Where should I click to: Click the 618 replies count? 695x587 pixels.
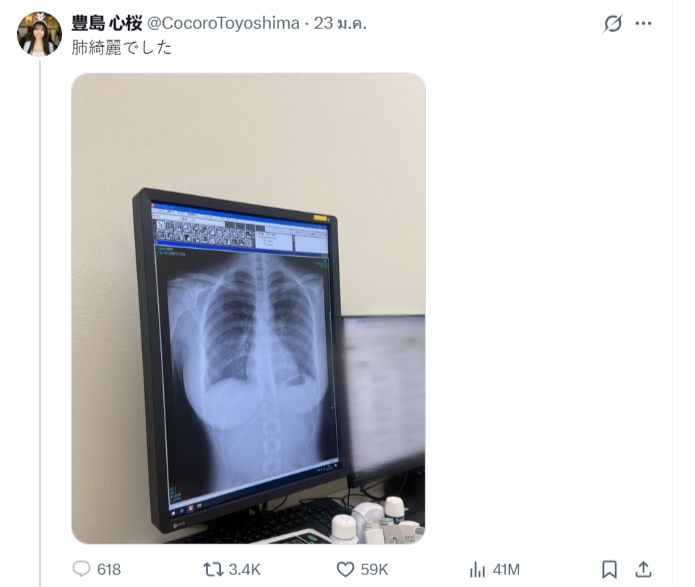coord(109,569)
